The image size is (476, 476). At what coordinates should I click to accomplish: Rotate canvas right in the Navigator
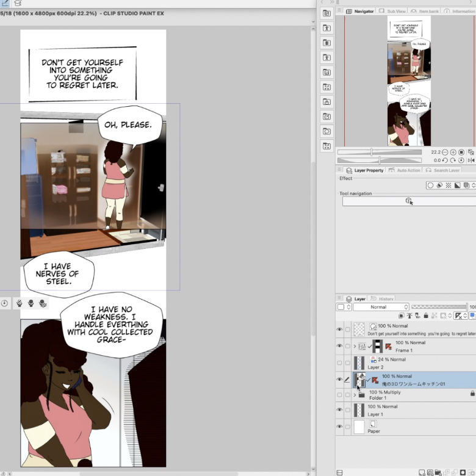[x=453, y=160]
